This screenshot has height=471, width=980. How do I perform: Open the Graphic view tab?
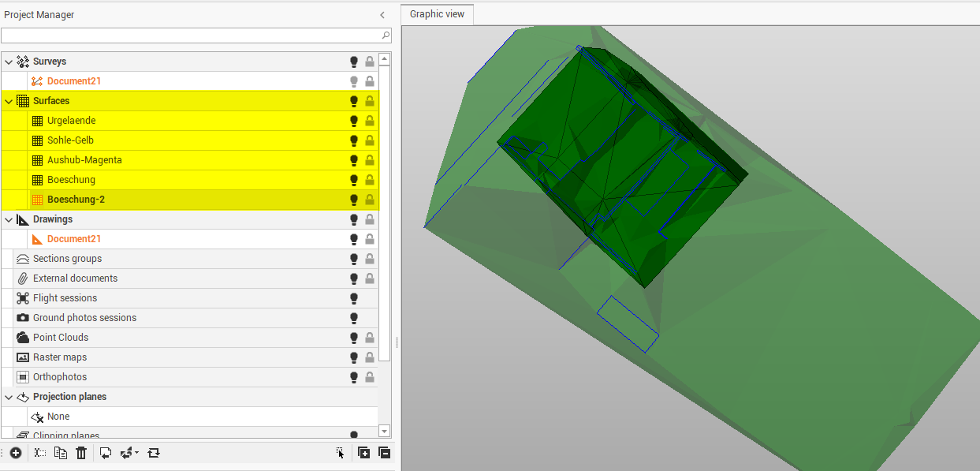[437, 14]
